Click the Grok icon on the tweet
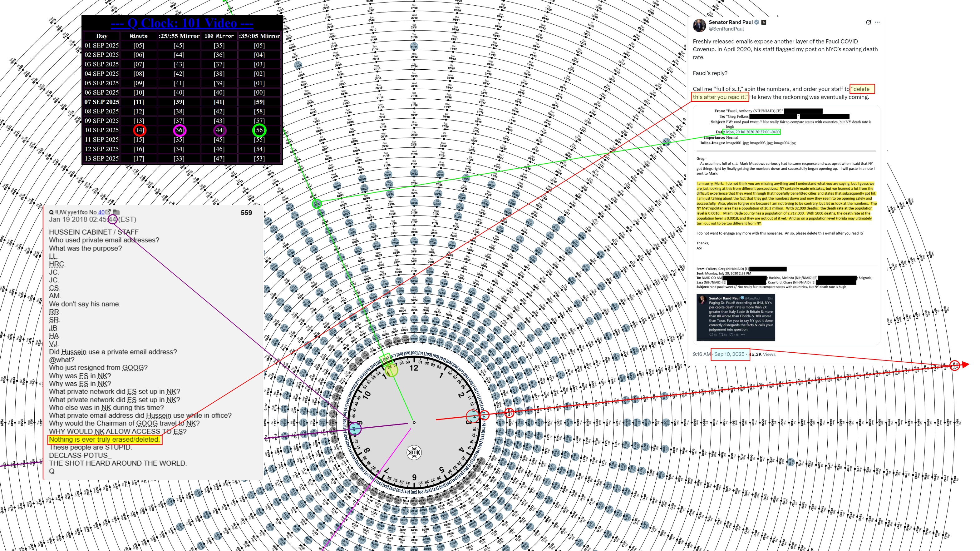This screenshot has width=980, height=551. pyautogui.click(x=869, y=22)
